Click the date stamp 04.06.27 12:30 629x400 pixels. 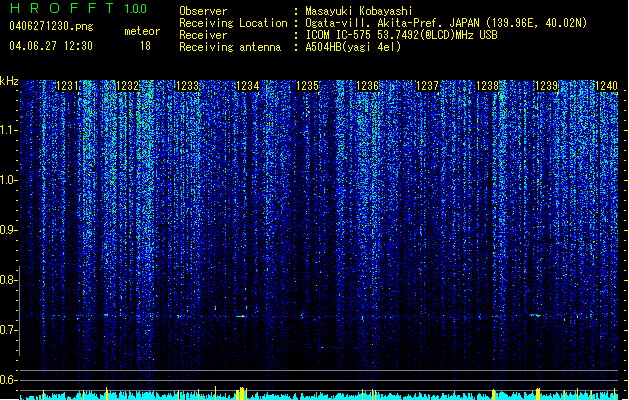(x=51, y=46)
